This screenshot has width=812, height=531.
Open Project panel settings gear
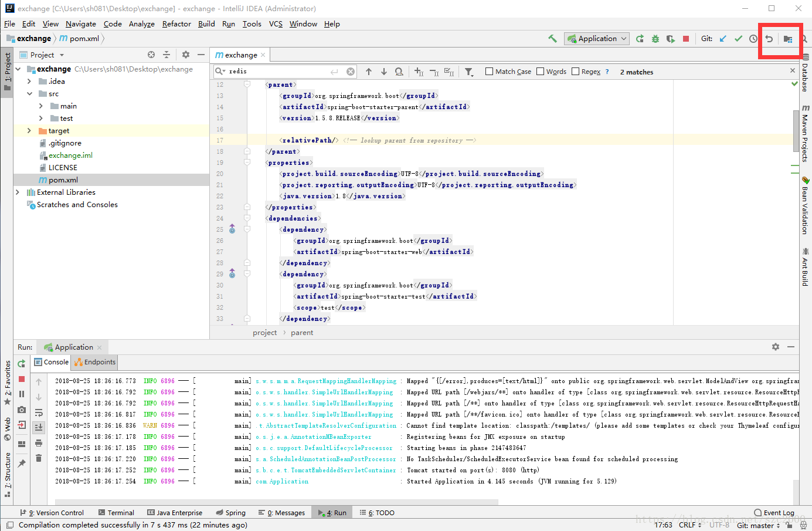(x=186, y=55)
